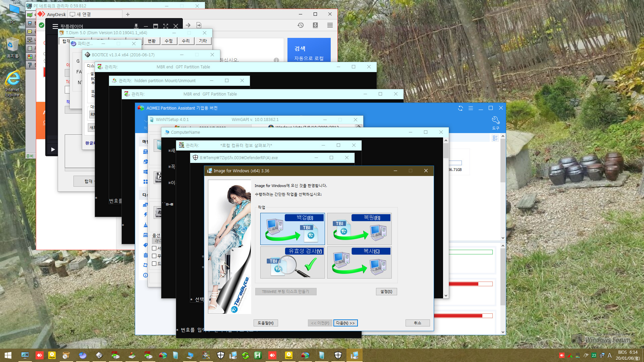Open the AOMEI hamburger menu icon

coord(471,108)
